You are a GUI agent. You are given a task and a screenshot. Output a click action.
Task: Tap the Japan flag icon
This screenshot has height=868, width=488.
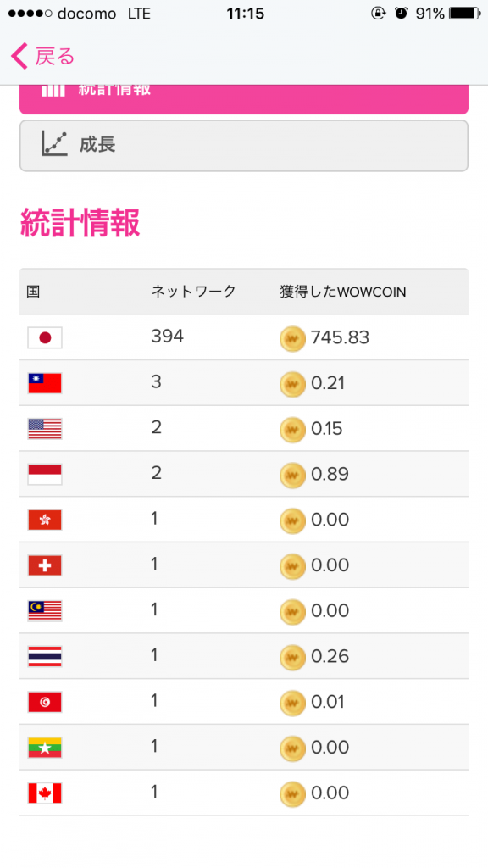pos(45,337)
